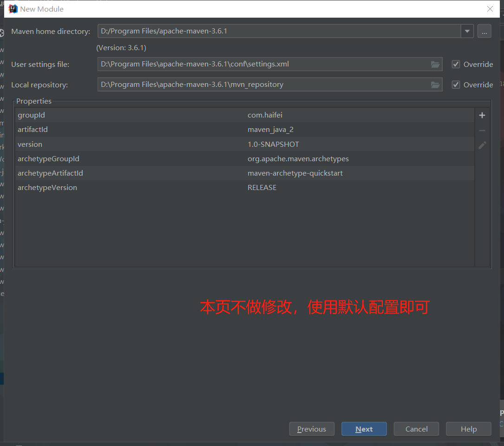
Task: Toggle Override checkbox for User settings file
Action: pyautogui.click(x=456, y=64)
